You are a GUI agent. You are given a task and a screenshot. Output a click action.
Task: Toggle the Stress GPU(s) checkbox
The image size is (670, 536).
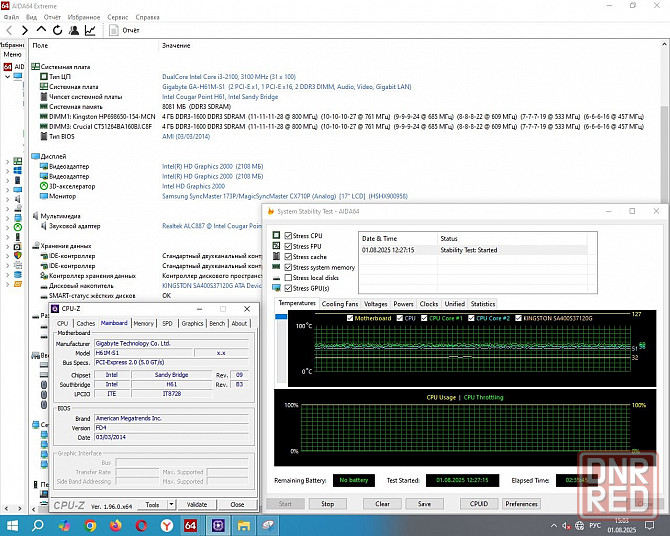(288, 288)
